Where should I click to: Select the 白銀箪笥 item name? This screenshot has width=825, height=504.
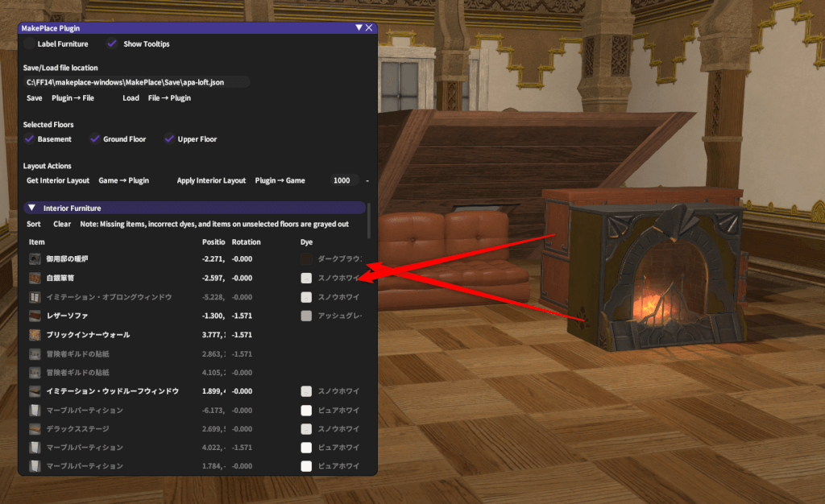click(x=60, y=278)
